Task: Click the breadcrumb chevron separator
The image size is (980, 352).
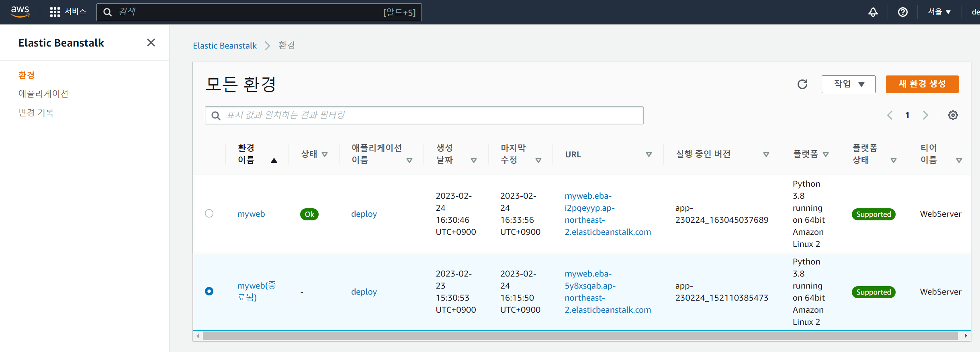Action: pos(268,46)
